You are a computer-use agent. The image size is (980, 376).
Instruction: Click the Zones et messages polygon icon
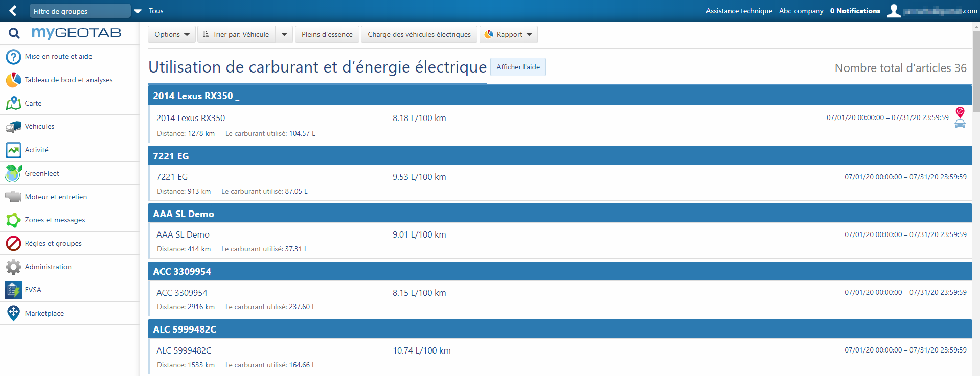[x=13, y=220]
